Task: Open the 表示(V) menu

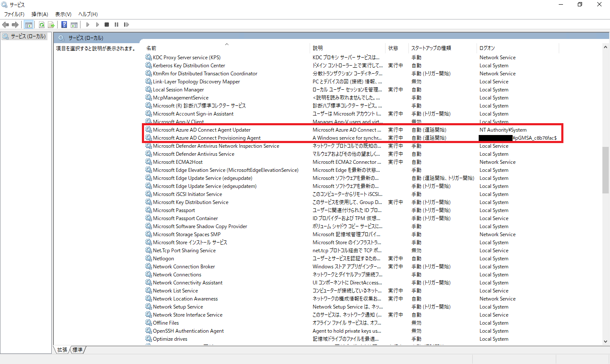Action: [x=63, y=14]
